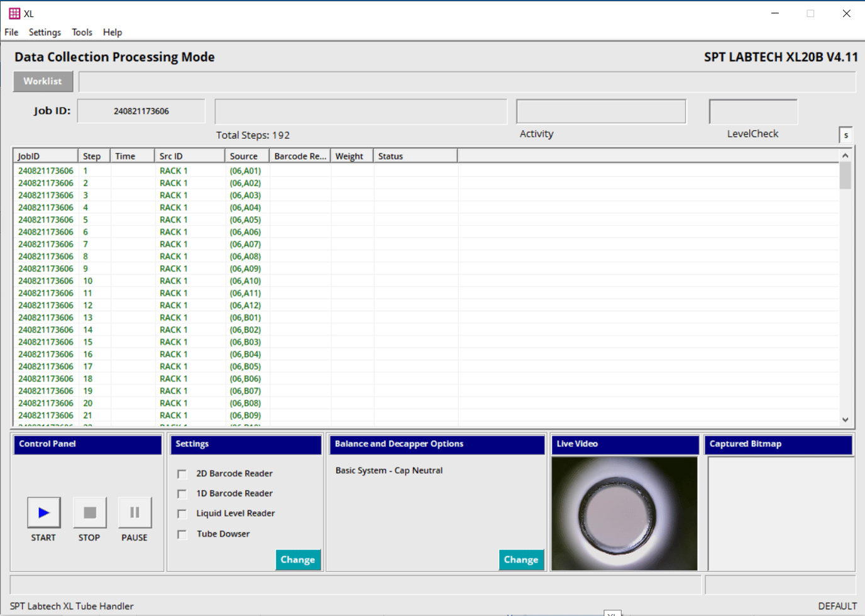Start the job with the play icon

(43, 512)
